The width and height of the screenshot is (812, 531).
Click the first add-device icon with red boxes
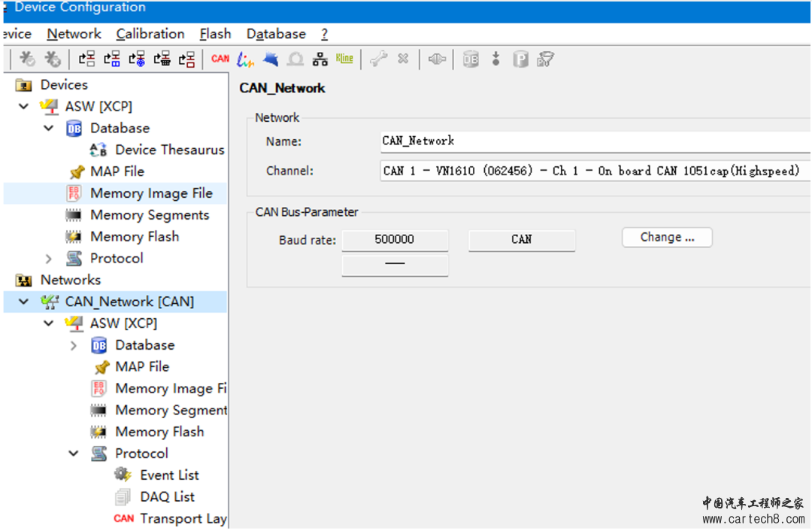pos(86,59)
